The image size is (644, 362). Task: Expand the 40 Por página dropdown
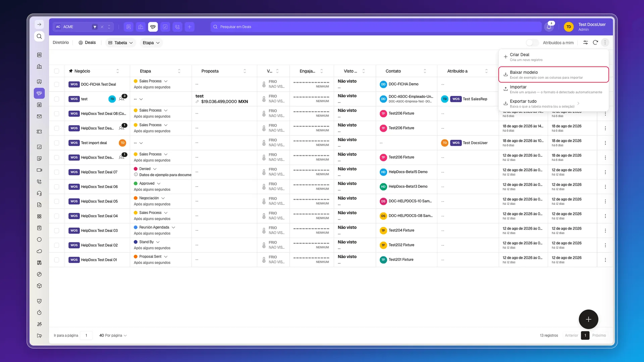(x=113, y=335)
